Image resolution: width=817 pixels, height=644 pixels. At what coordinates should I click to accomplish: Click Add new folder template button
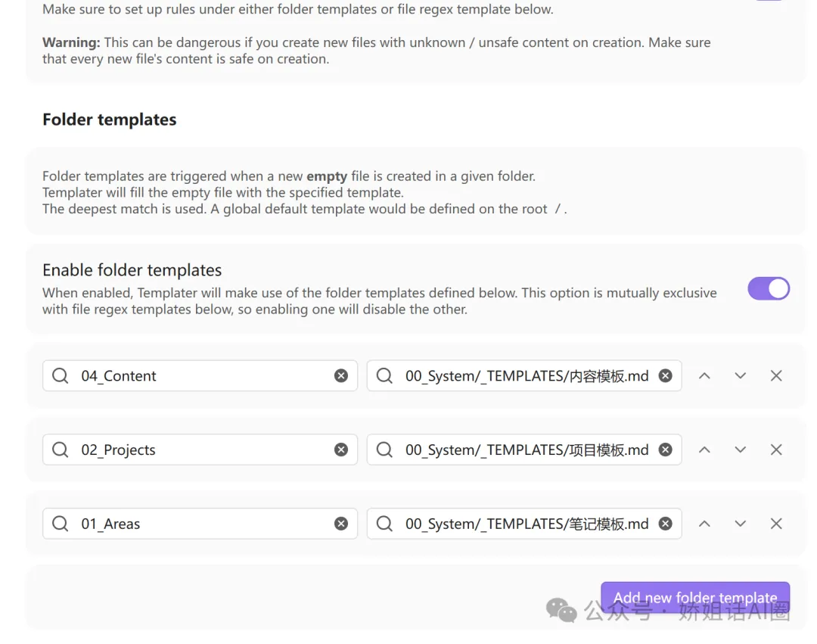click(694, 597)
